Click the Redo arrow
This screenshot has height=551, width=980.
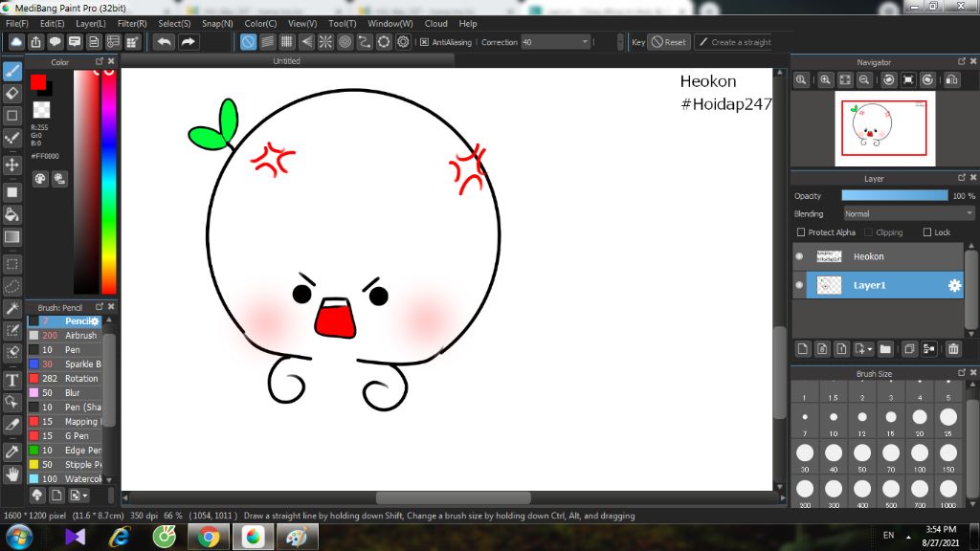pos(188,42)
